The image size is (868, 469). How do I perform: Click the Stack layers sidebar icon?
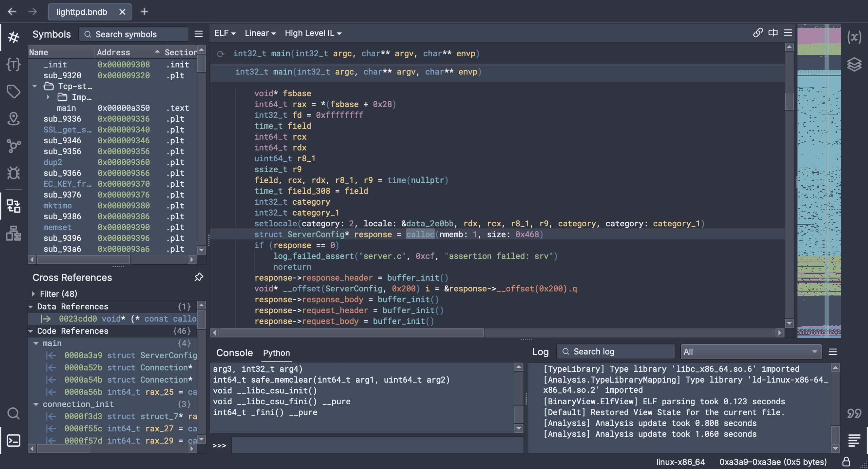(854, 64)
